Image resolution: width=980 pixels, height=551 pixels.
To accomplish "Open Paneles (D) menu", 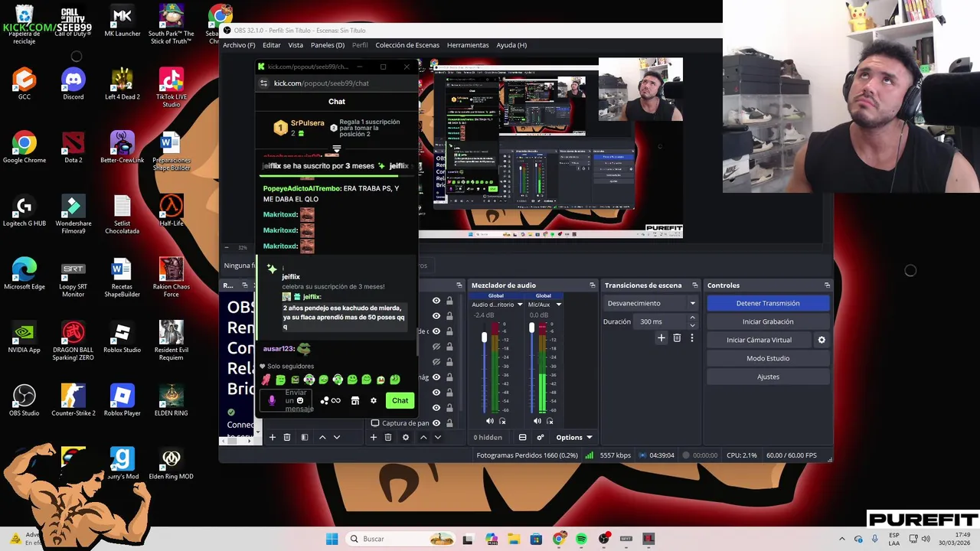I will coord(327,45).
